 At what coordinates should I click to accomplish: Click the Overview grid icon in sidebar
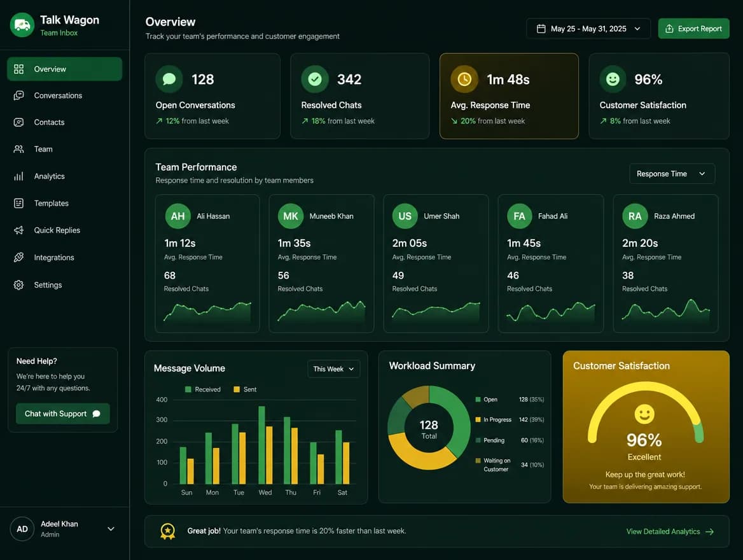18,69
